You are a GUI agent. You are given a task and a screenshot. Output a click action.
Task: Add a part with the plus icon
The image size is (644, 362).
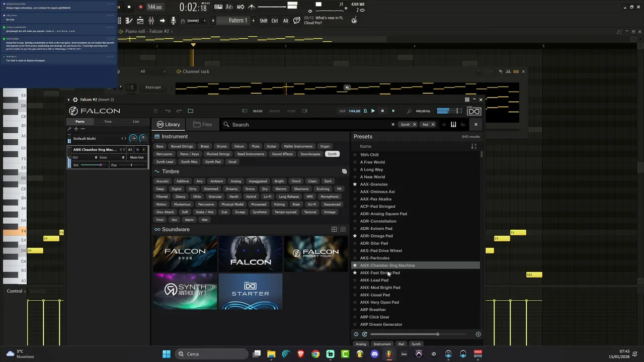point(76,129)
